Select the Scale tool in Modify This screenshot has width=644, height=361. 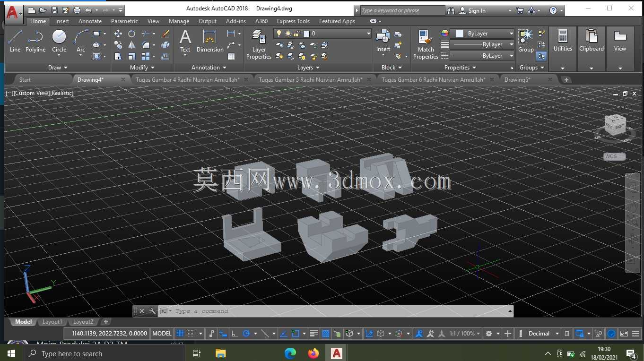[132, 56]
